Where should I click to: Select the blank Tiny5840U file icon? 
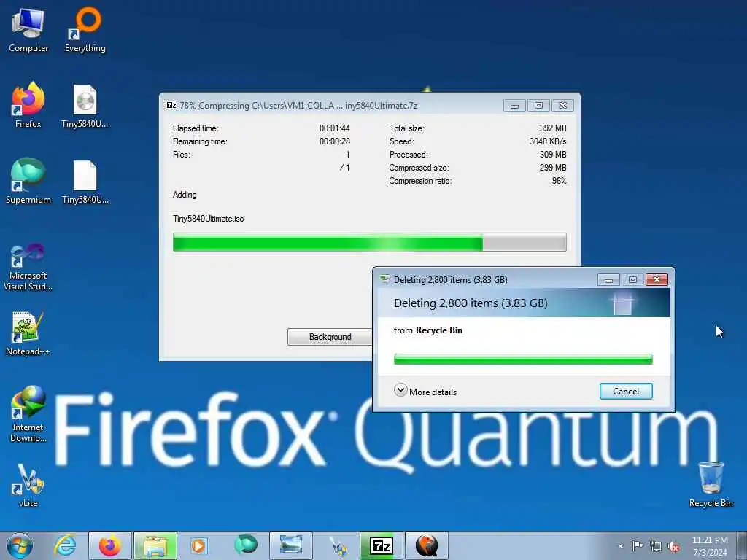tap(85, 182)
